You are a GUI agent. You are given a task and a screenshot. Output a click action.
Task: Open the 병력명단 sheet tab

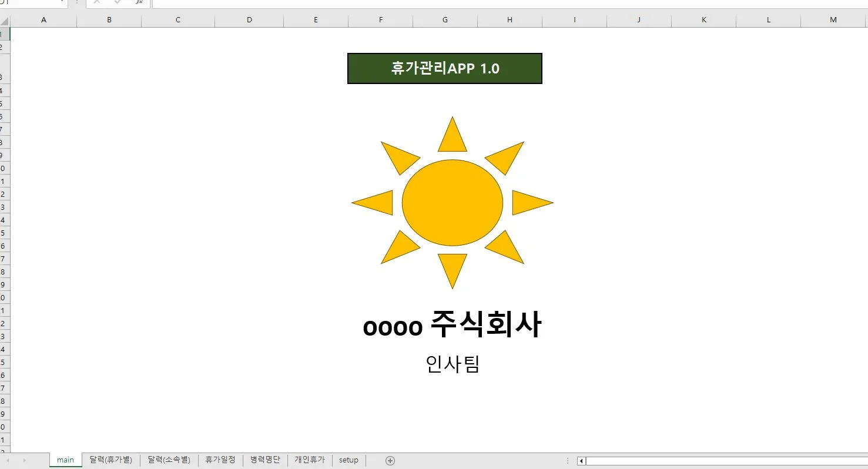[x=264, y=460]
